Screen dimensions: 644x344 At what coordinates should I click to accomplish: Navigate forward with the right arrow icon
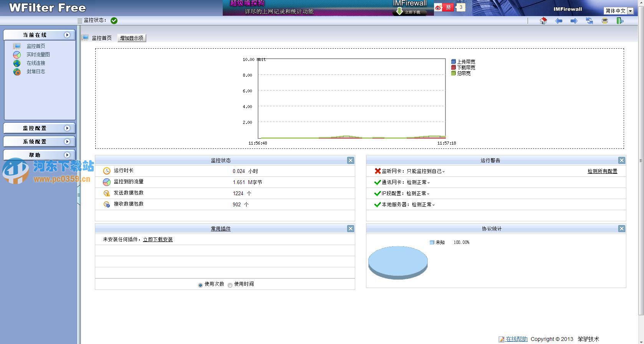pos(574,21)
